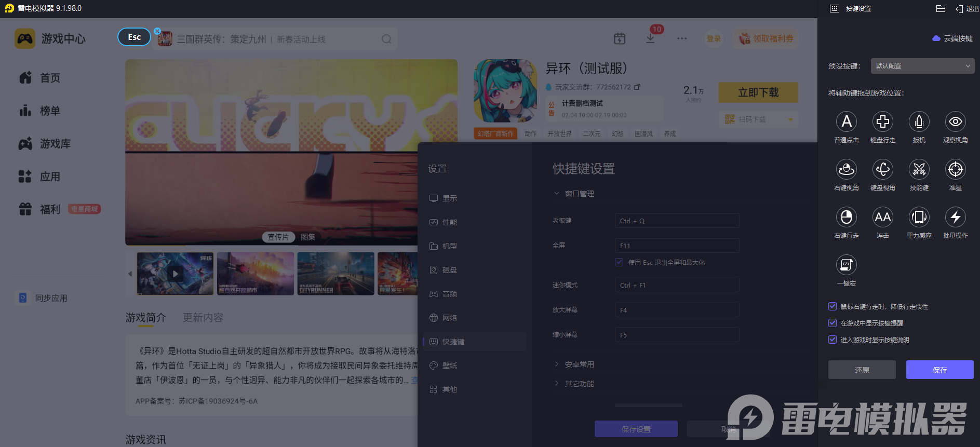Collapse the 窗口管理 section
Screen dimensions: 980x447
point(579,194)
